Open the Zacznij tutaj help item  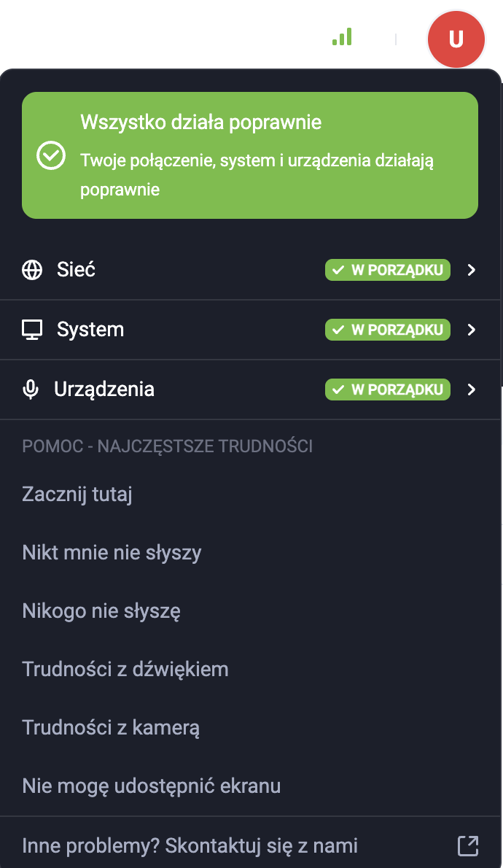click(77, 495)
